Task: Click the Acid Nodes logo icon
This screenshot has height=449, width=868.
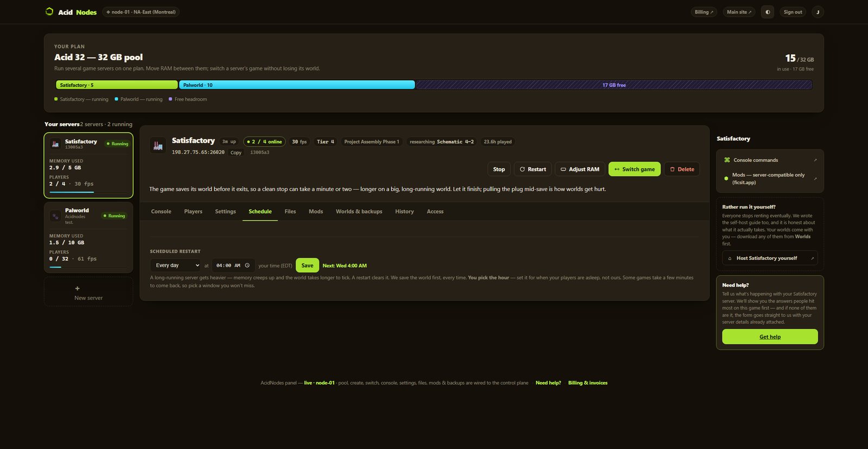Action: coord(49,11)
